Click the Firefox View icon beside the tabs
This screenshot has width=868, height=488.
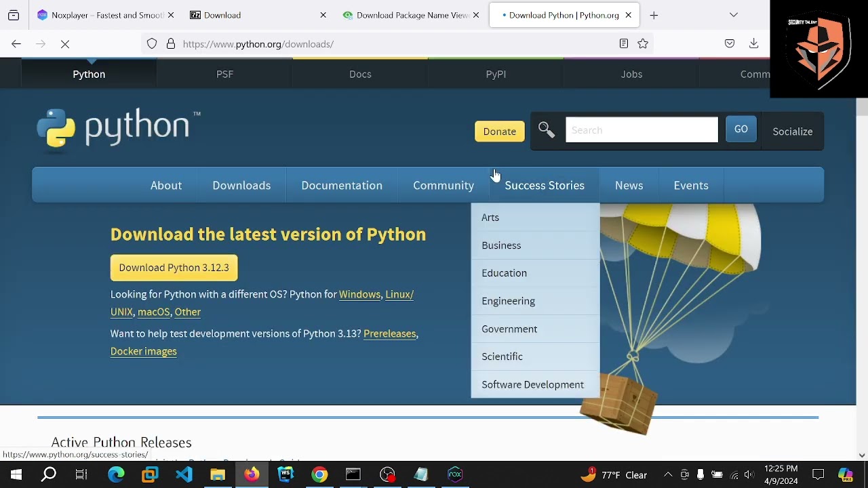[14, 15]
